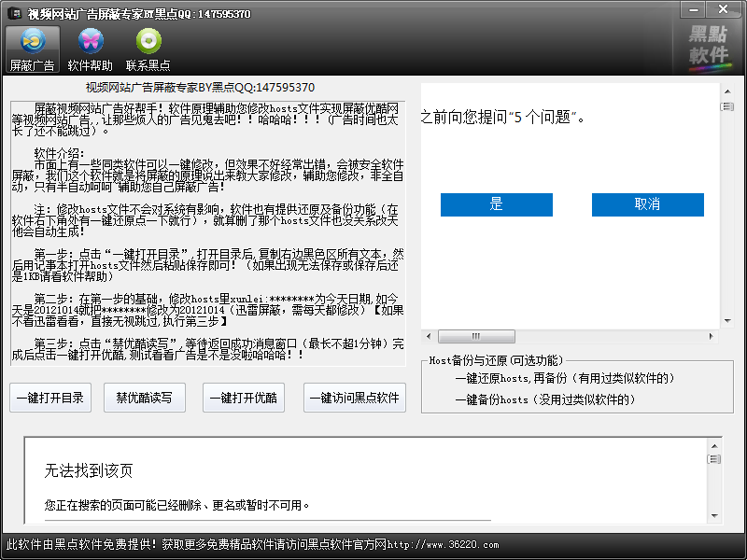Visit the site via 一键访问黑点软件
Viewport: 747px width, 560px height.
[355, 398]
